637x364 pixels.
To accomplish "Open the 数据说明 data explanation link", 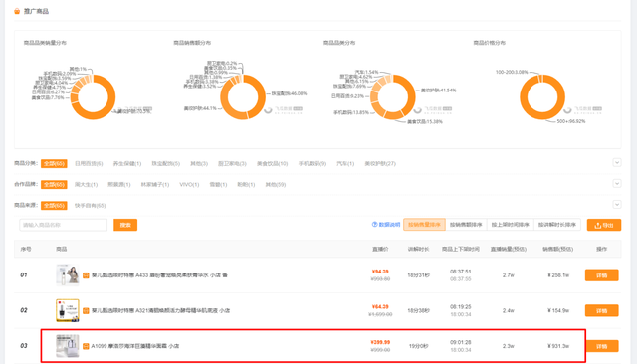I will tap(389, 225).
